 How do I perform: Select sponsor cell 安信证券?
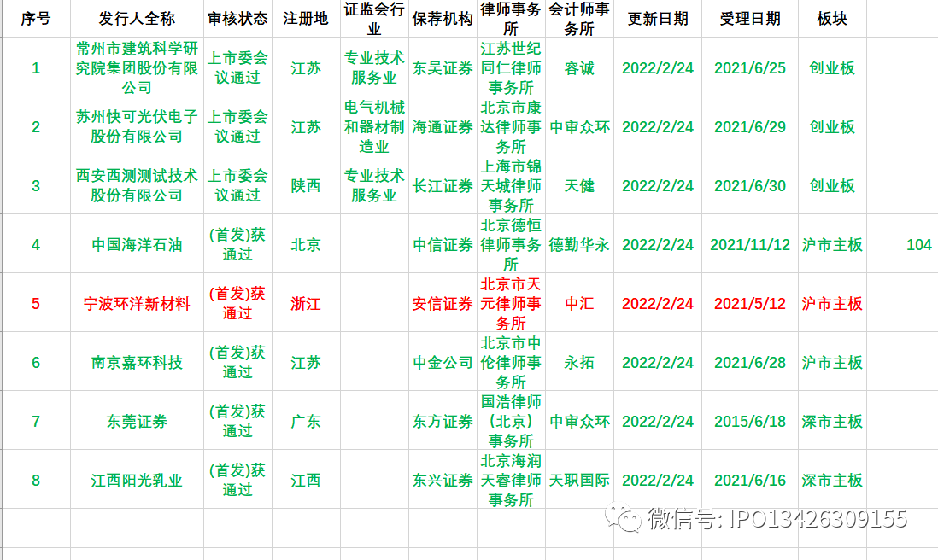[x=443, y=303]
